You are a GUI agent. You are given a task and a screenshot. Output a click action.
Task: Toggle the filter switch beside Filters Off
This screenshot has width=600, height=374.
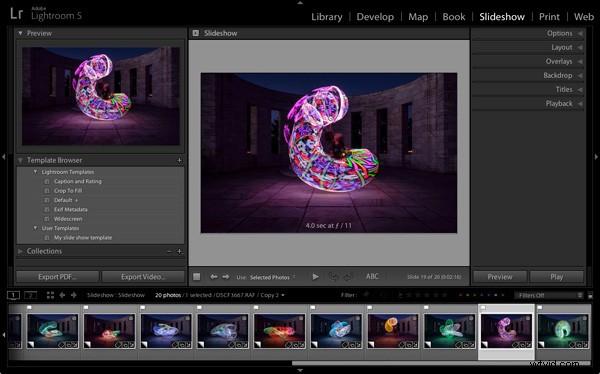pyautogui.click(x=590, y=295)
